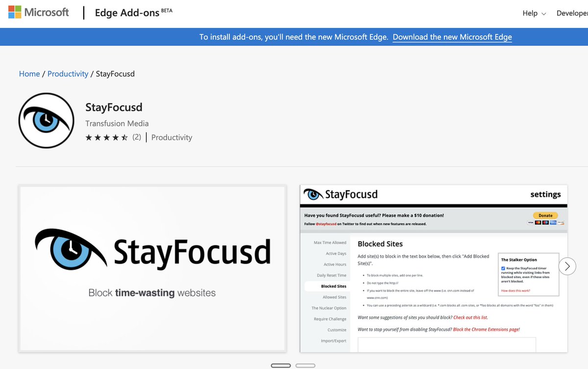Expand the Help dropdown menu
588x369 pixels.
coord(534,13)
